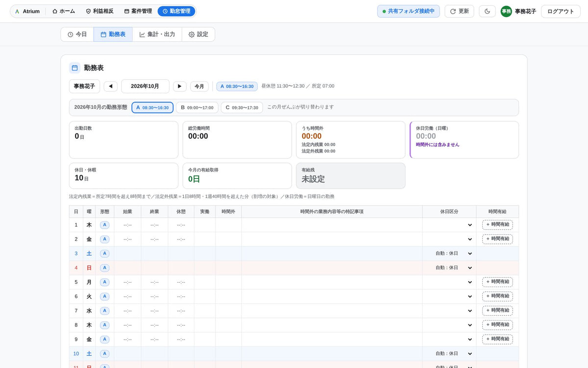Add 時間有給 for day 2
The image size is (588, 368).
click(x=497, y=239)
